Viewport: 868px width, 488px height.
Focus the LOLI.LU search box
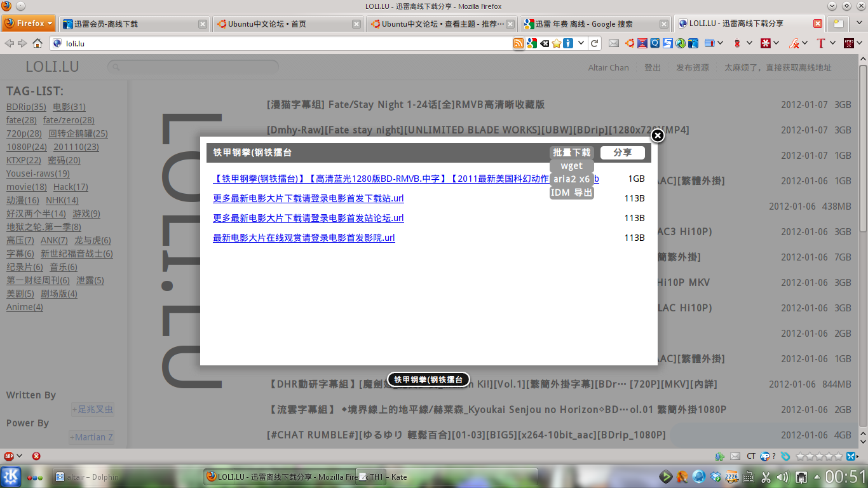(x=193, y=67)
